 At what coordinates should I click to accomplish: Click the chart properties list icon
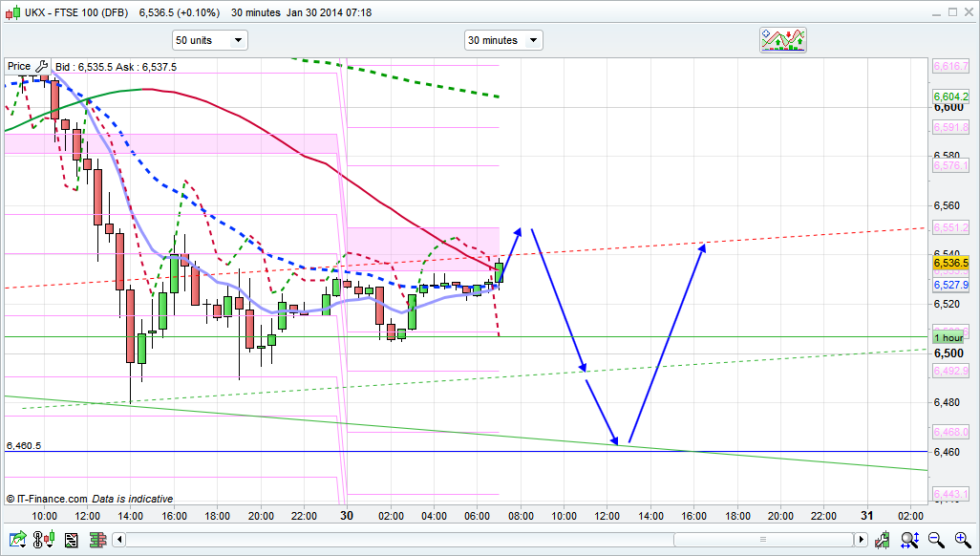tap(71, 540)
